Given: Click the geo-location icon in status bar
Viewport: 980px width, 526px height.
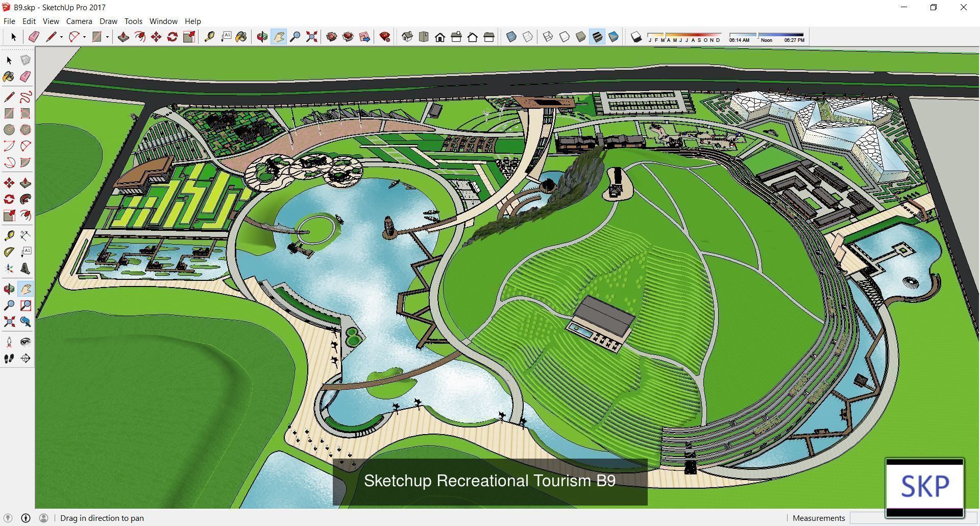Looking at the screenshot, I should tap(8, 518).
